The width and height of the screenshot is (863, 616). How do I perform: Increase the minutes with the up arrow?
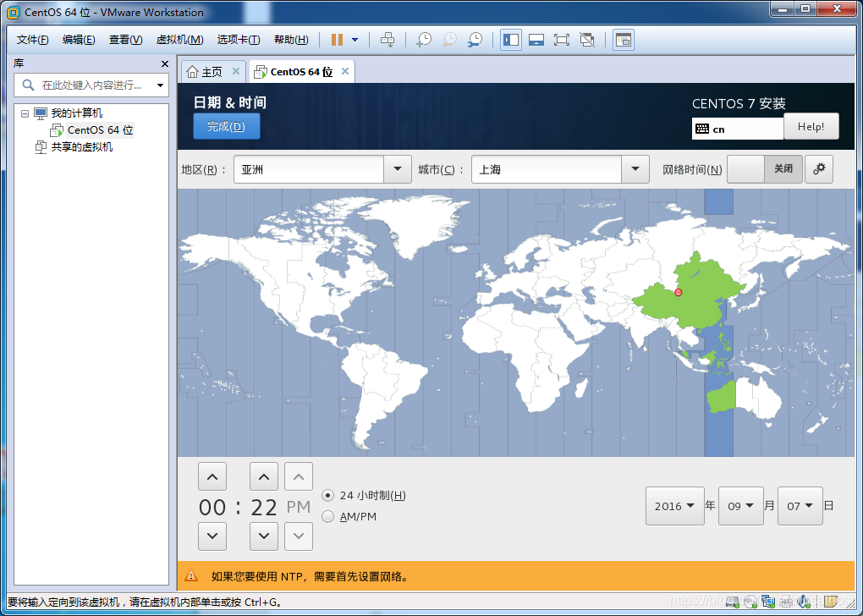pyautogui.click(x=264, y=476)
